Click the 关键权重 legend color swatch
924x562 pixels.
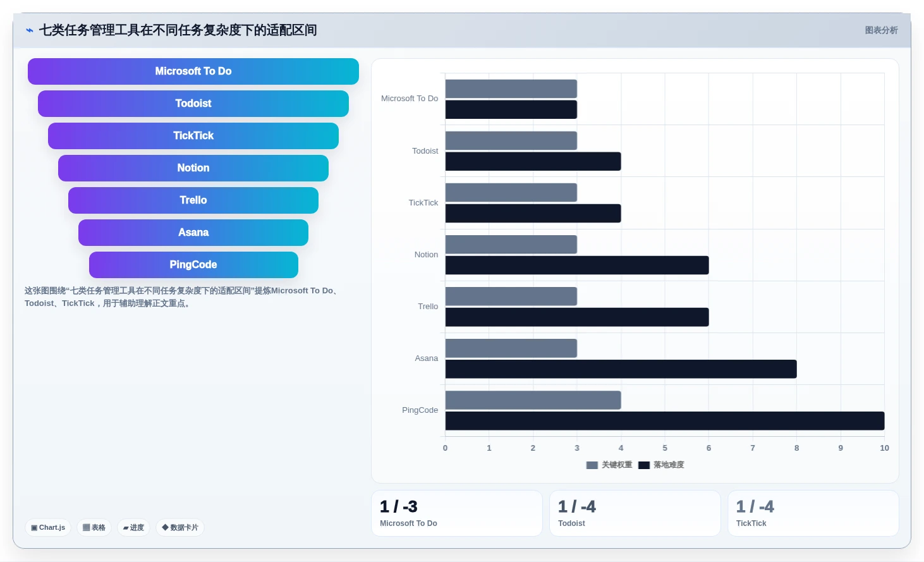point(592,465)
